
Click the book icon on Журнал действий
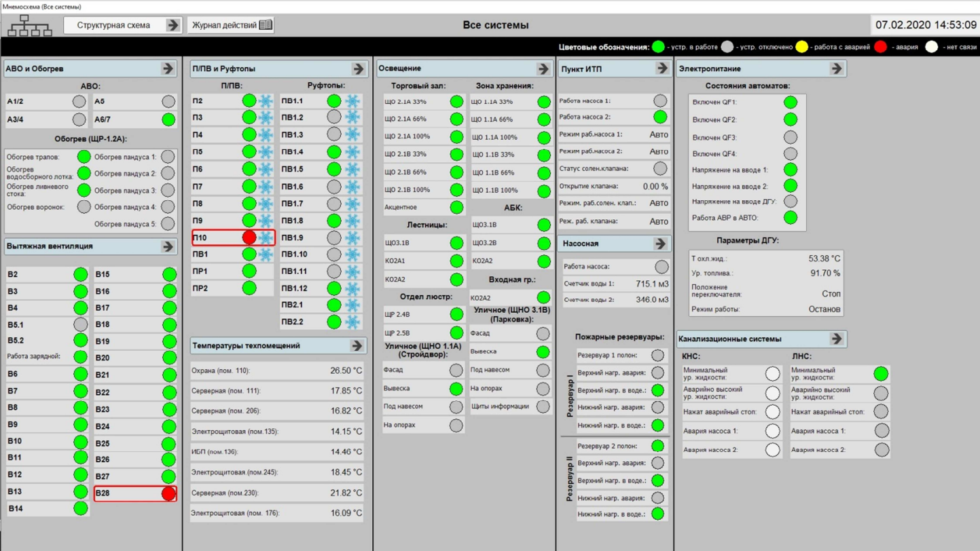(266, 25)
